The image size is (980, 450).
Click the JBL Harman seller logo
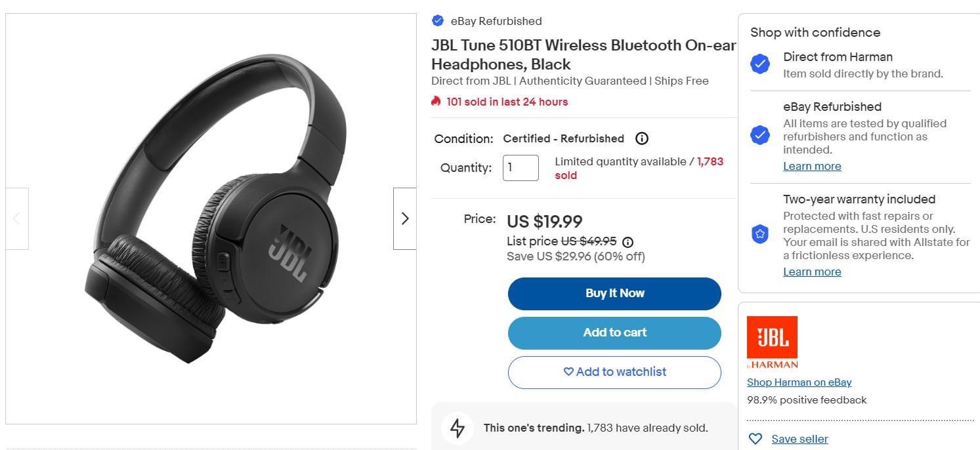[x=772, y=342]
